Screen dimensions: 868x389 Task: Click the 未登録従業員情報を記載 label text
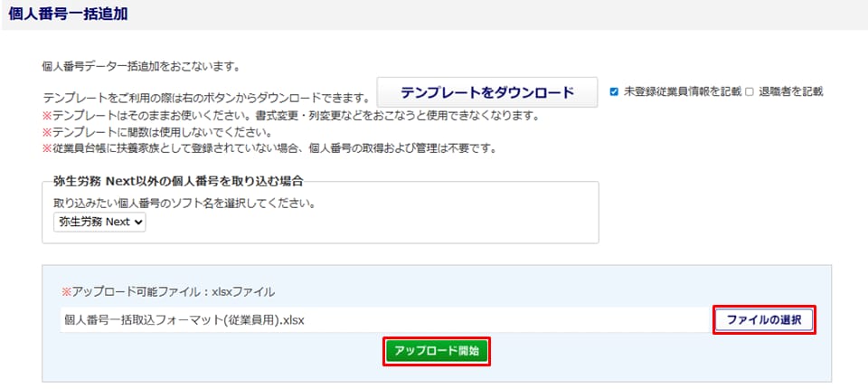coord(682,92)
